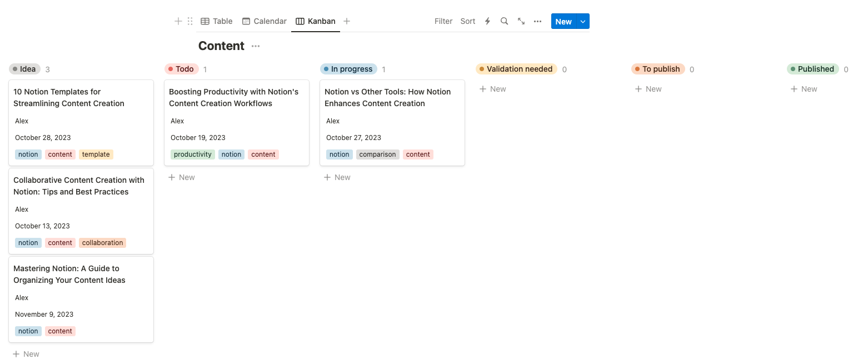Click the 'content' tag on Notion vs Other Tools card

pos(418,154)
